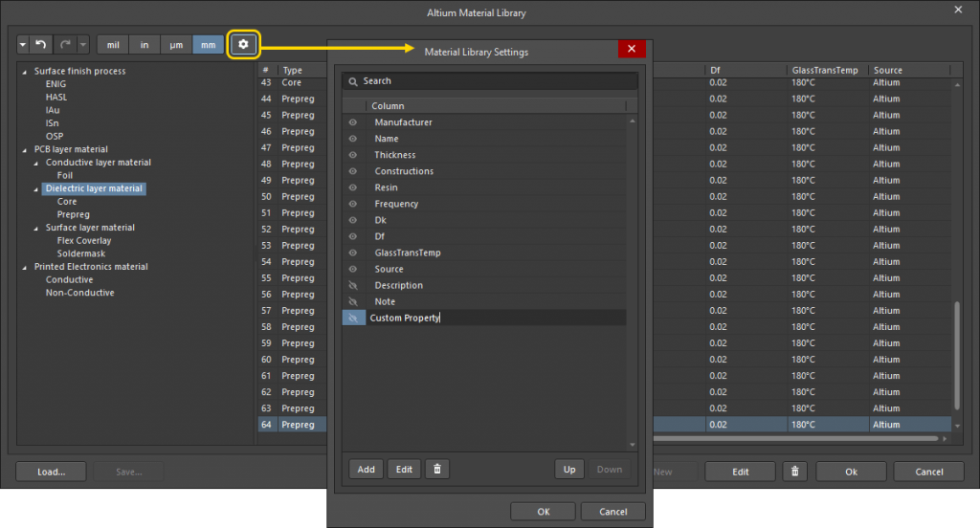
Task: Hide the Df column
Action: tap(353, 236)
